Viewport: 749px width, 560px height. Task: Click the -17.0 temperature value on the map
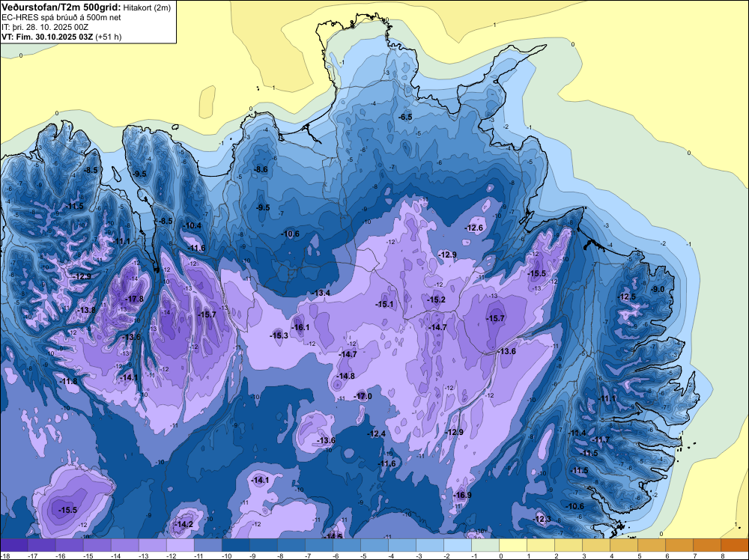pos(363,396)
